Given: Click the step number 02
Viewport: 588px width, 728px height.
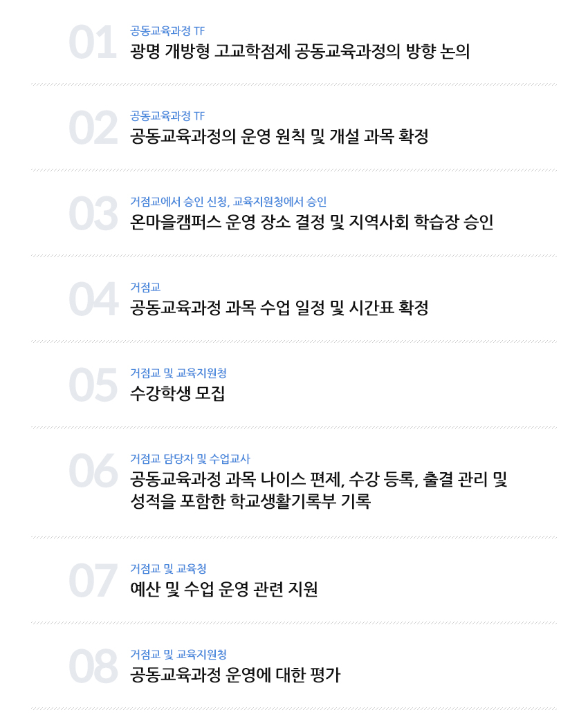Looking at the screenshot, I should tap(93, 129).
